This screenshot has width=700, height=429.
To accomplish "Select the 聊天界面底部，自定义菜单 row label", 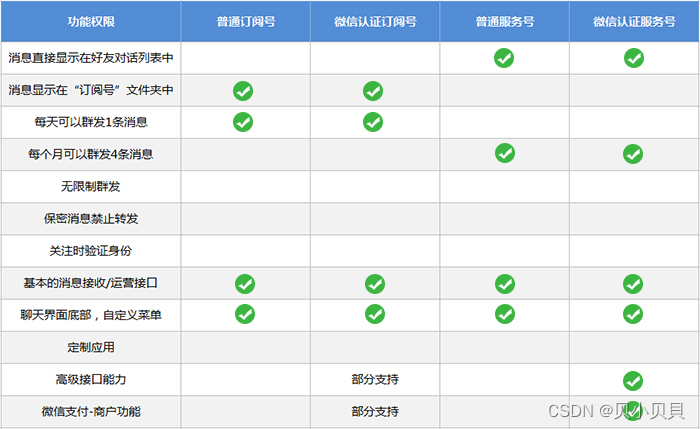I will tap(91, 315).
